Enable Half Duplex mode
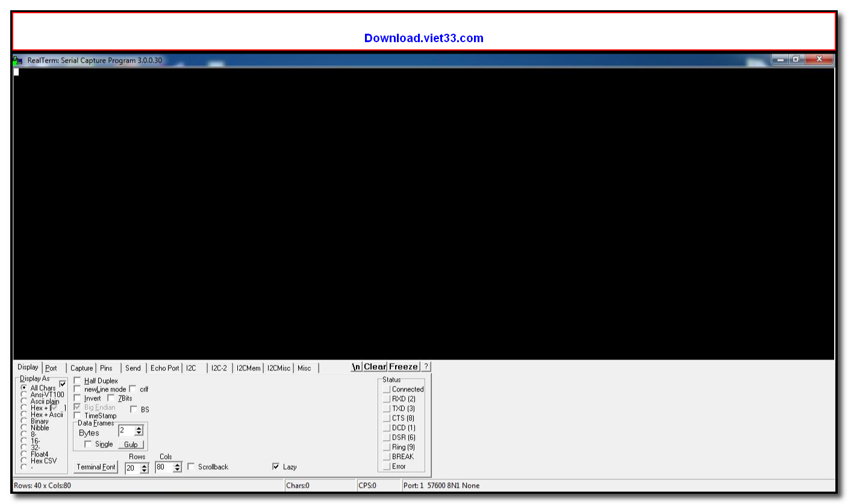 click(77, 380)
